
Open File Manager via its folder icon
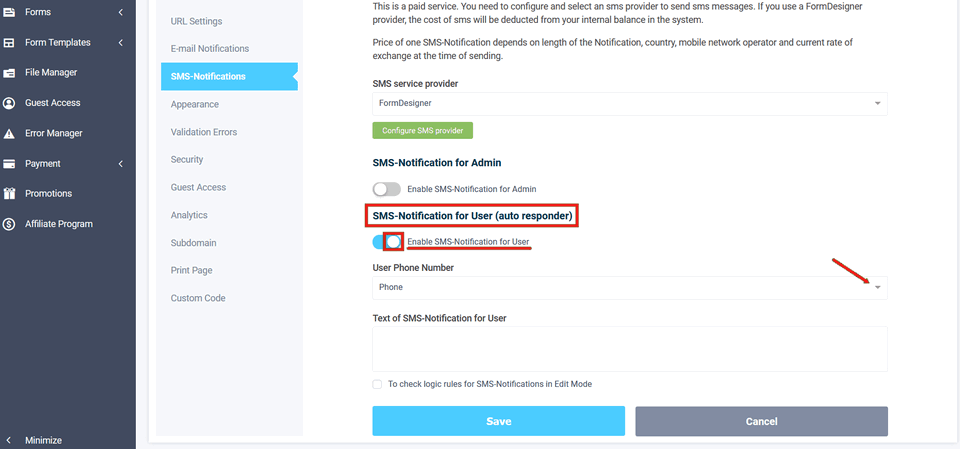pos(9,73)
